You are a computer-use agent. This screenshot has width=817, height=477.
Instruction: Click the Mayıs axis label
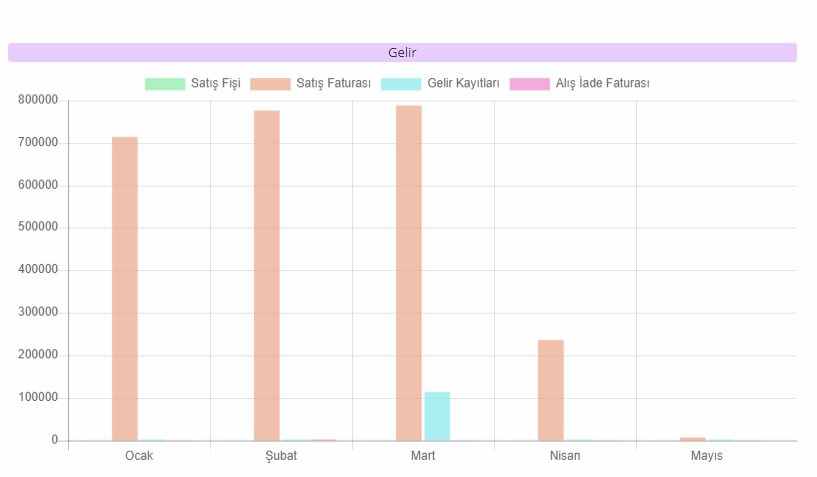click(x=707, y=456)
